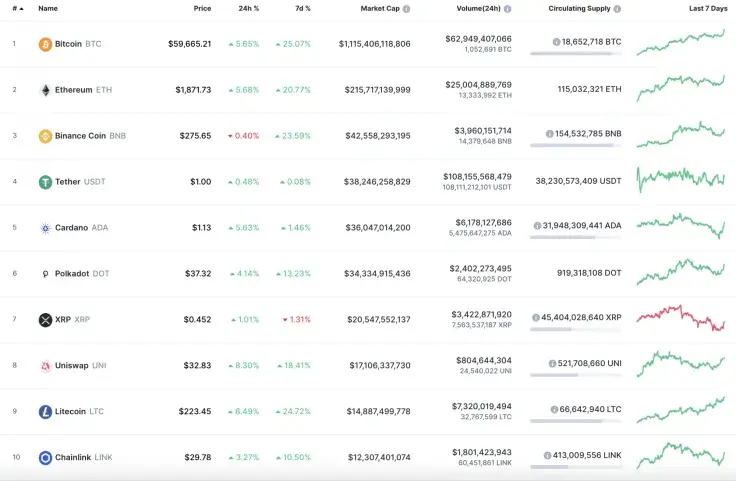Click the Litecoin logo icon
This screenshot has width=736, height=481.
point(45,412)
